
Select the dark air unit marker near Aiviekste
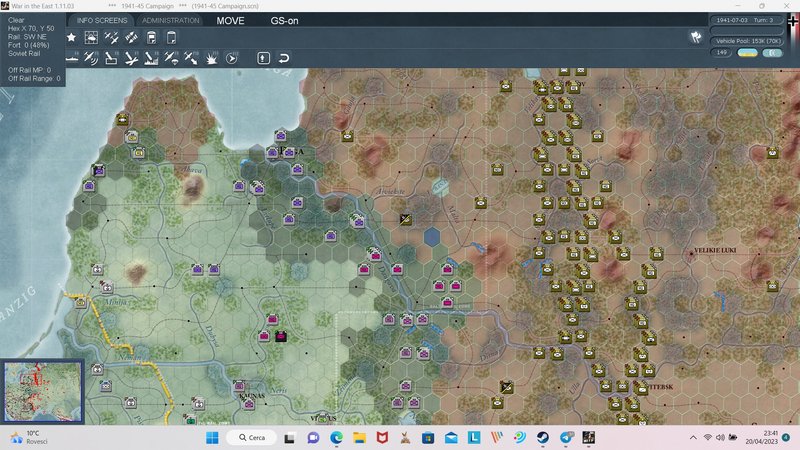click(406, 219)
